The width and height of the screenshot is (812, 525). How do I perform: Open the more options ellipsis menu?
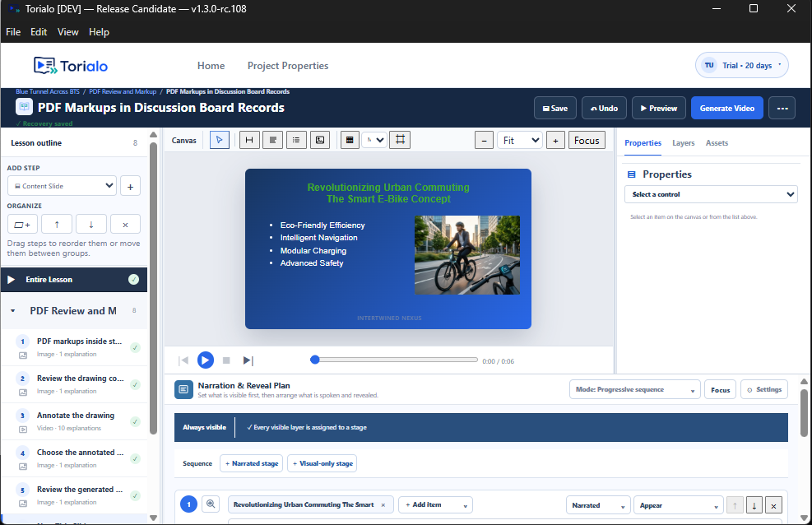(x=782, y=108)
